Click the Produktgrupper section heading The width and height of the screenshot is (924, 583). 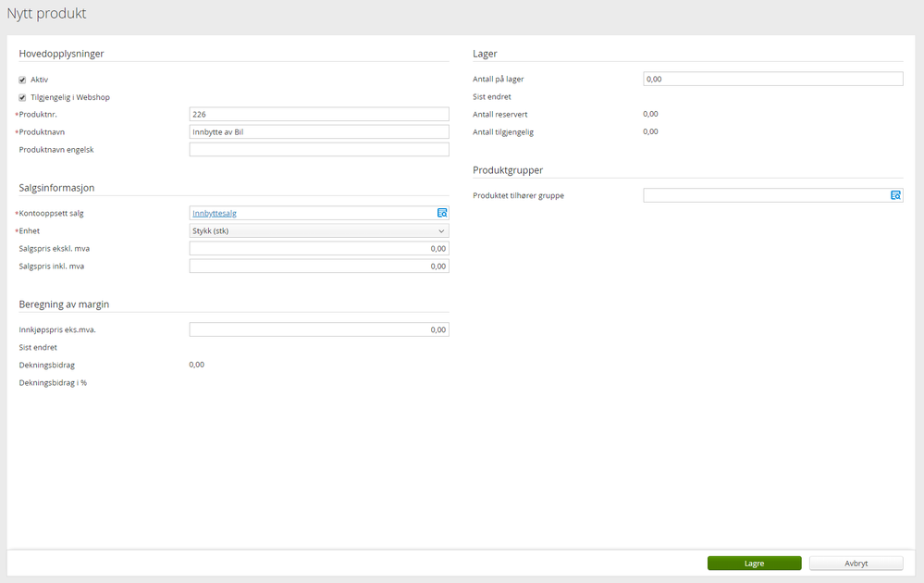click(x=508, y=170)
